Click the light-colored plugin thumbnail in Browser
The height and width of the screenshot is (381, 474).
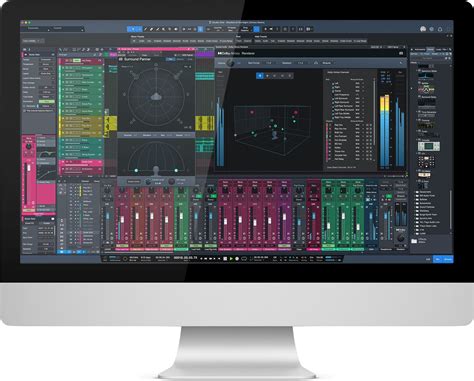click(x=429, y=146)
